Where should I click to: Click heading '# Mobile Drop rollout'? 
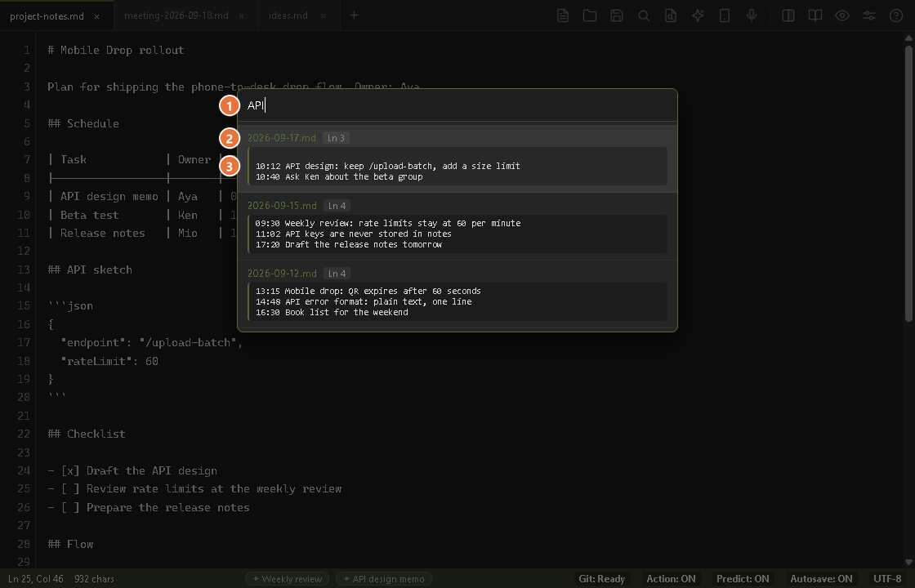115,50
